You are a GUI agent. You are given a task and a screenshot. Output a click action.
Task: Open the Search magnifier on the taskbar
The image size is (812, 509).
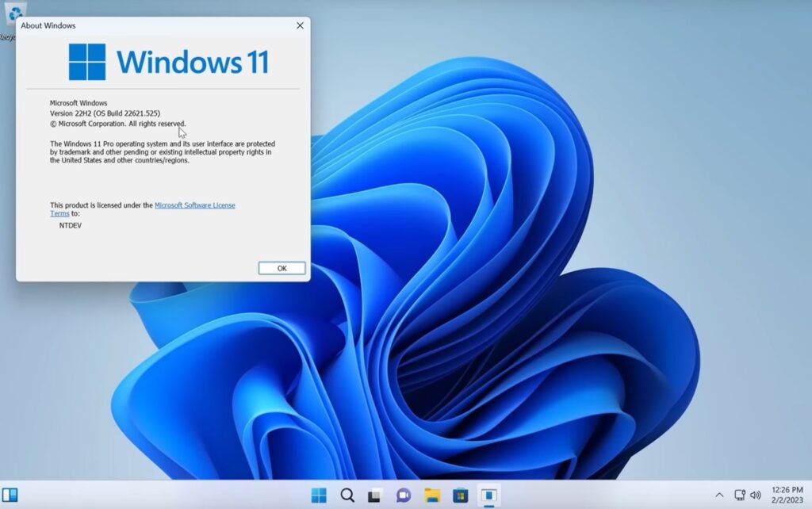347,496
